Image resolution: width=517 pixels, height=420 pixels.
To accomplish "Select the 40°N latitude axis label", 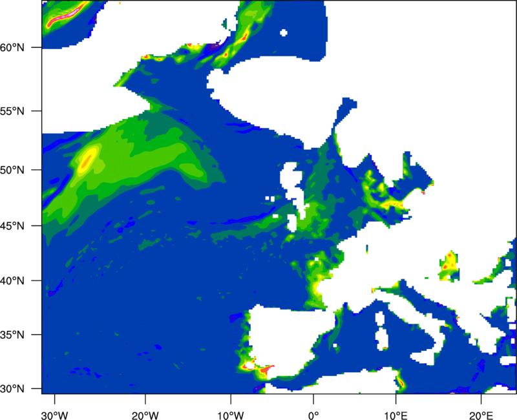I will (12, 281).
